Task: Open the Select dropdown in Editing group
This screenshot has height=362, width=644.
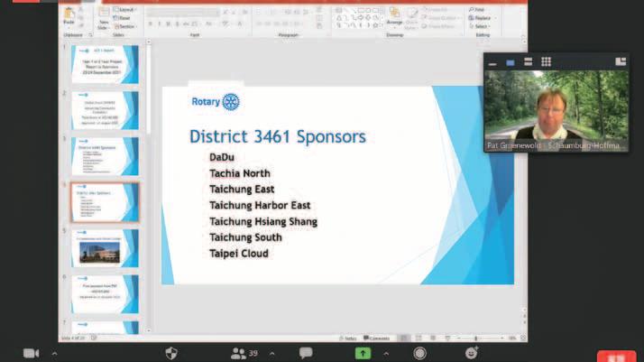Action: pos(480,26)
